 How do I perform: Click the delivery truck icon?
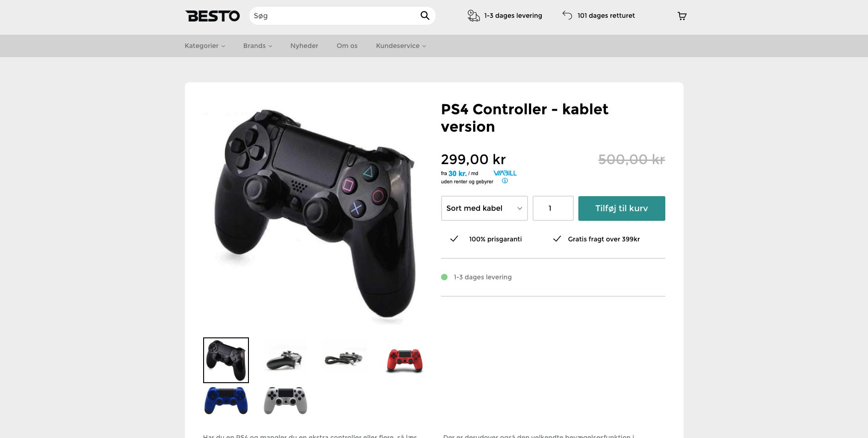pyautogui.click(x=473, y=16)
